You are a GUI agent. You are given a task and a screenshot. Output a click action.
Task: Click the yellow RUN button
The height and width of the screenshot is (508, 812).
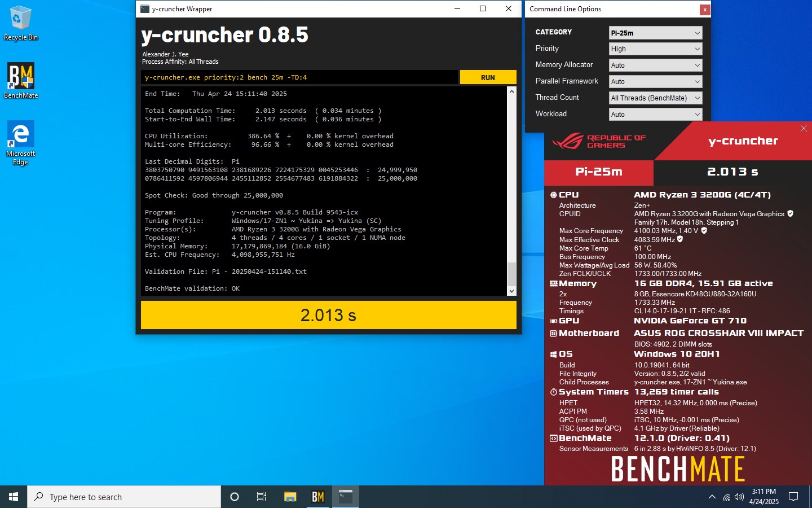coord(488,77)
